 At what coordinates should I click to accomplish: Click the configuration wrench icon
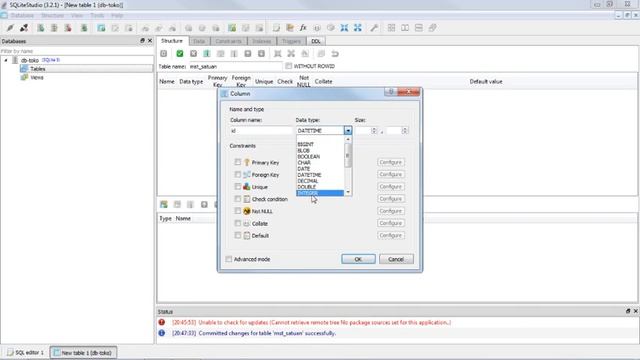374,28
